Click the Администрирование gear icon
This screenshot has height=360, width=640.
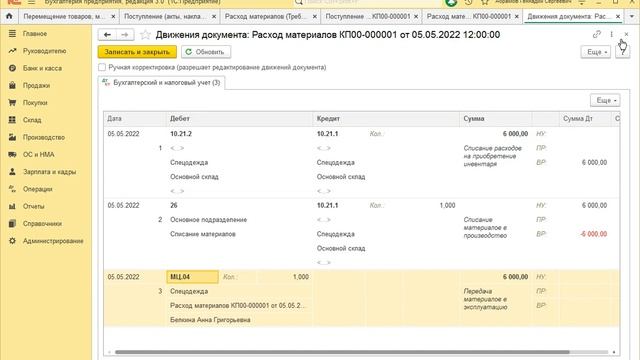pyautogui.click(x=12, y=241)
